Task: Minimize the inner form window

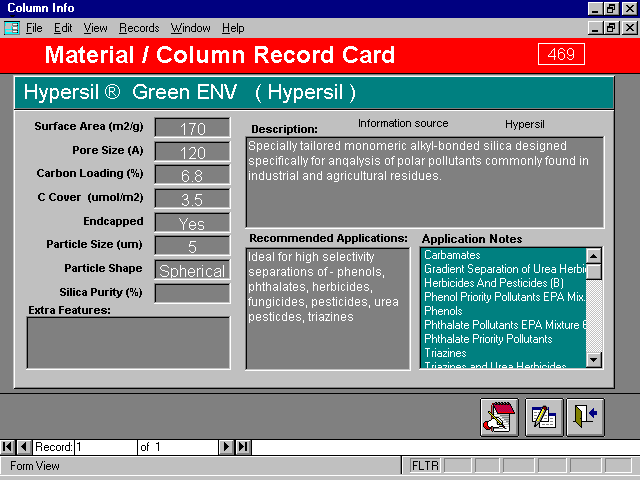Action: tap(595, 28)
